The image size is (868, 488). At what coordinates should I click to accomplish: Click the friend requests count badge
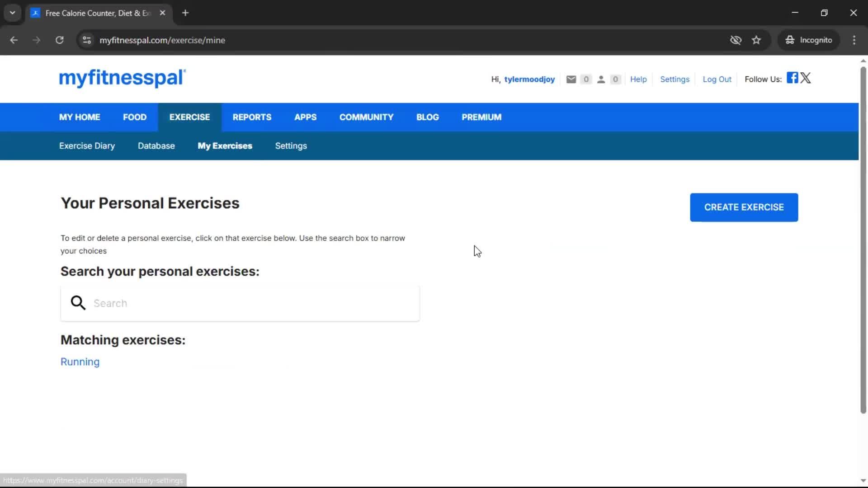pyautogui.click(x=615, y=80)
